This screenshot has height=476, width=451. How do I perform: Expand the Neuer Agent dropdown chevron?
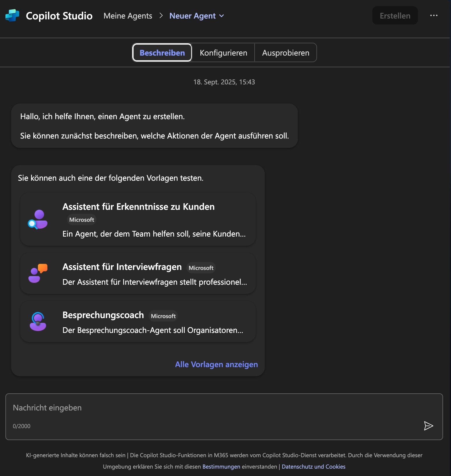click(x=222, y=16)
